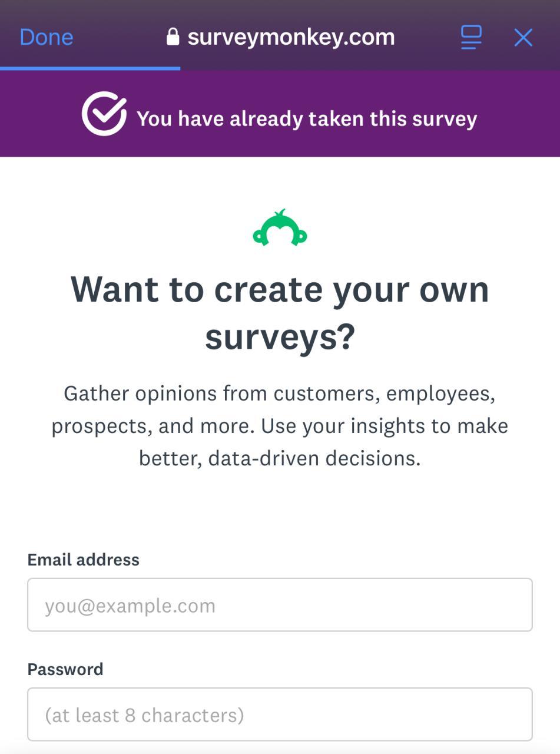The height and width of the screenshot is (754, 560).
Task: Tap the Done button
Action: (47, 37)
